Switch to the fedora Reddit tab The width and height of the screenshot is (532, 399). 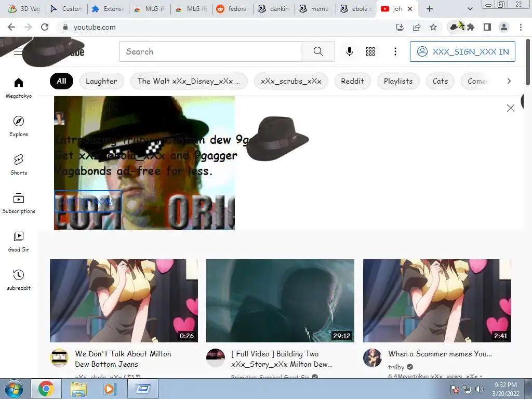(233, 9)
